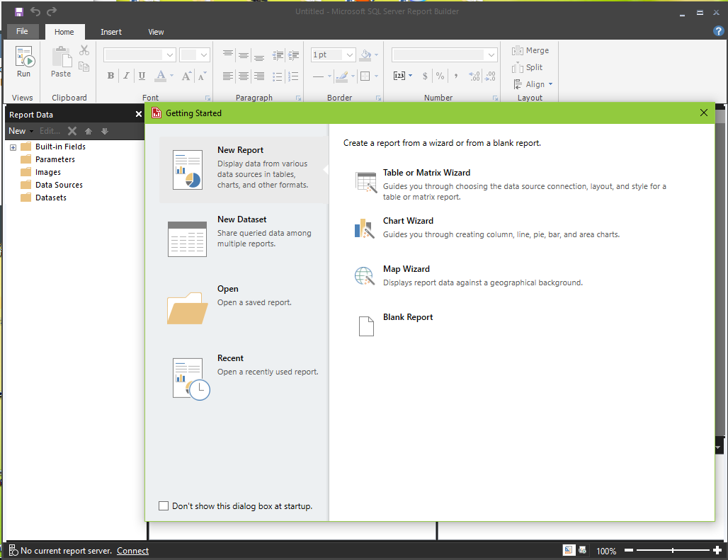Open border fill color paint bucket
The width and height of the screenshot is (728, 560).
366,55
